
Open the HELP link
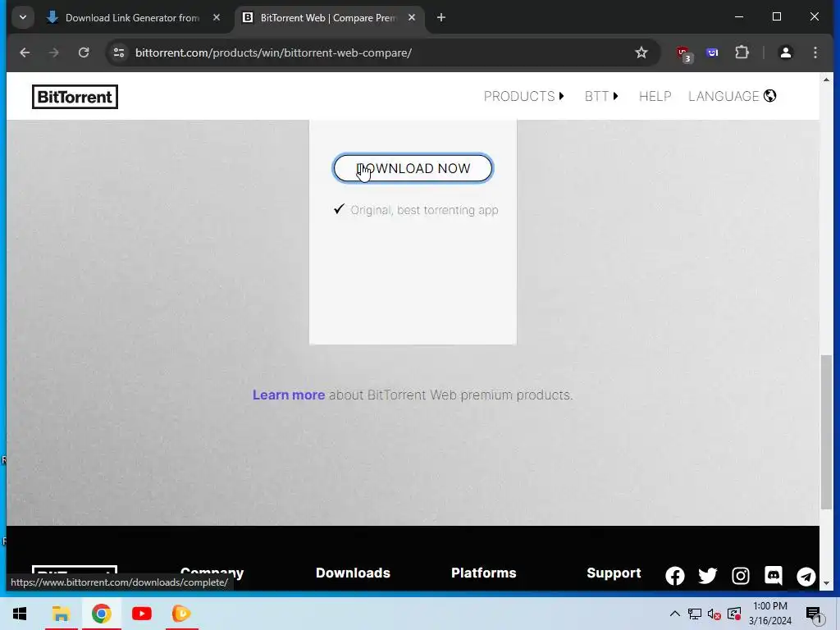tap(655, 97)
